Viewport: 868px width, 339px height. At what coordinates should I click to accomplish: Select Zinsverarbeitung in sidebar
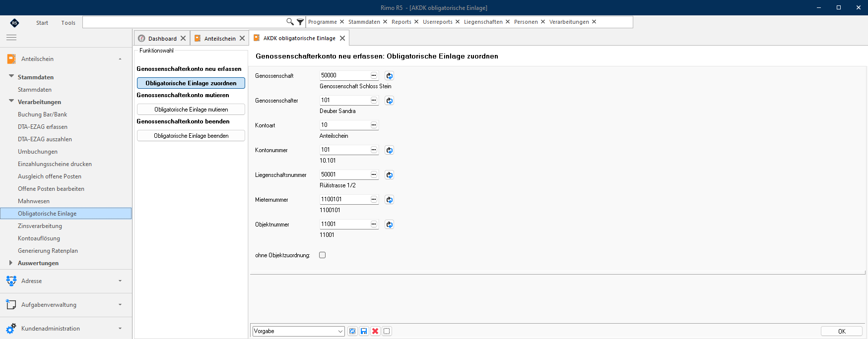(x=40, y=226)
